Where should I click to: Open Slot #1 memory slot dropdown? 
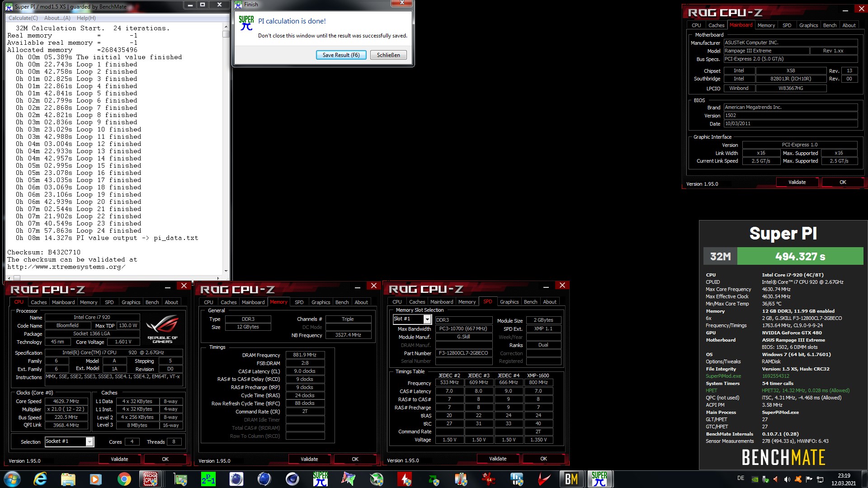pyautogui.click(x=427, y=319)
